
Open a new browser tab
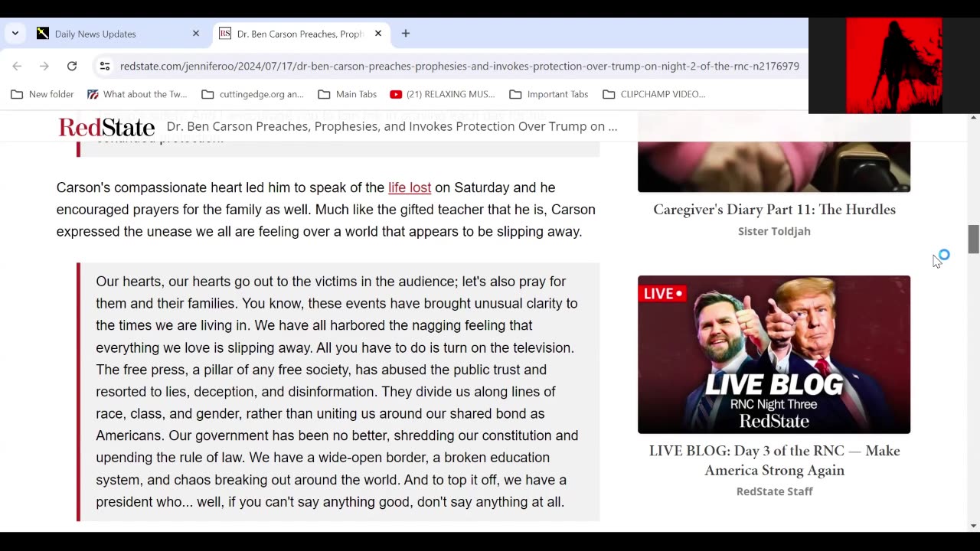(x=406, y=34)
